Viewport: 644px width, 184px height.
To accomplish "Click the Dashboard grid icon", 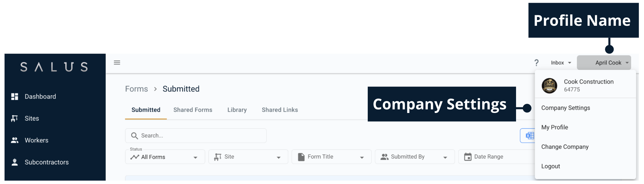I will pyautogui.click(x=15, y=96).
